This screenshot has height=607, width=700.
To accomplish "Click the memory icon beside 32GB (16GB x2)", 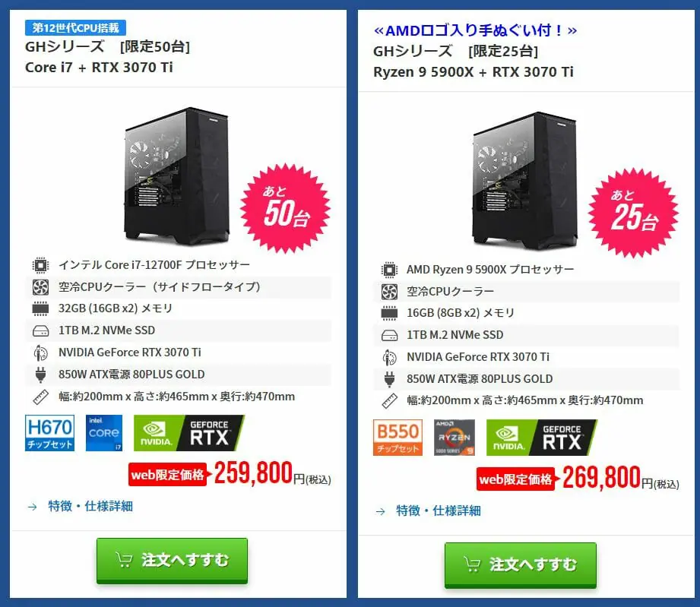I will [x=40, y=308].
